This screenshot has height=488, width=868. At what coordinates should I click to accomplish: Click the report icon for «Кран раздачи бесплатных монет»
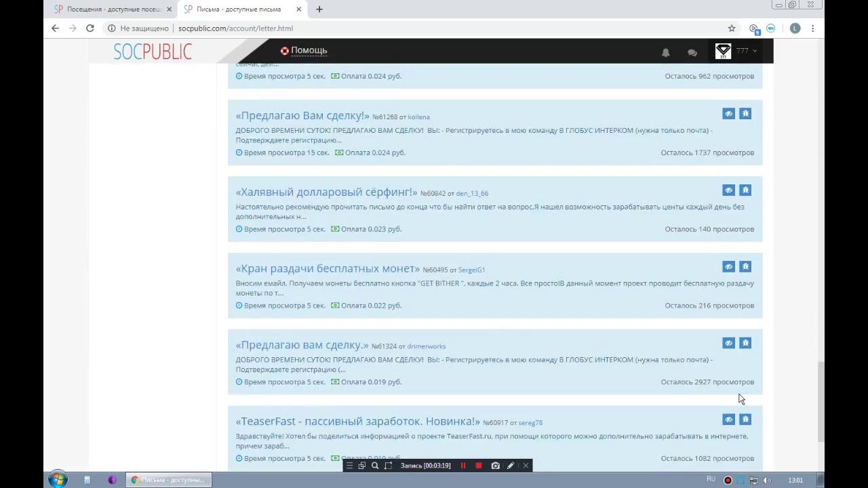click(745, 267)
